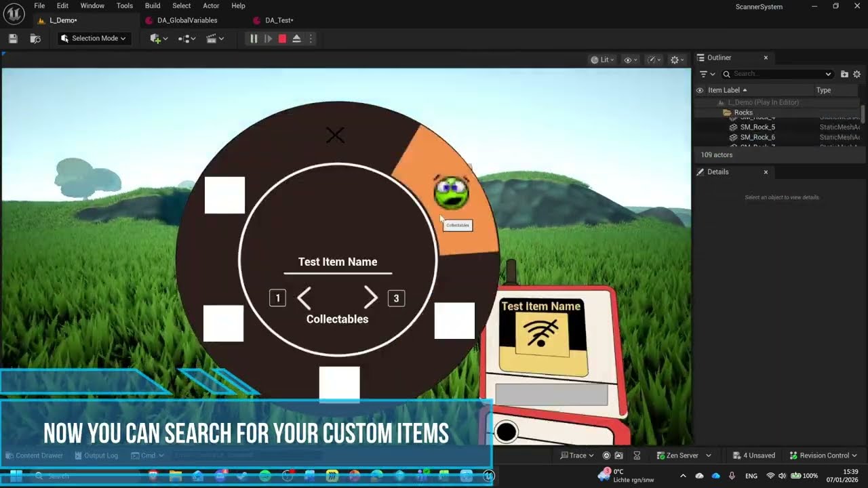Click the trace face icon beside Trace
This screenshot has height=488, width=868.
pos(607,455)
